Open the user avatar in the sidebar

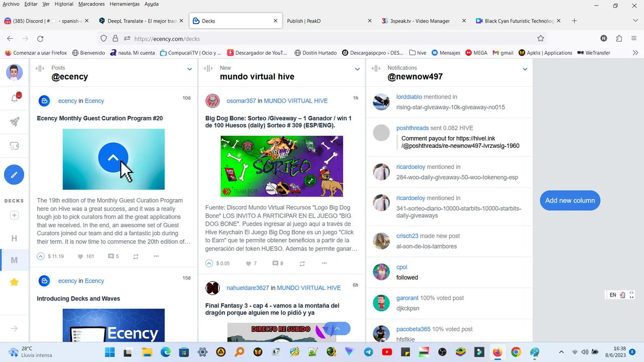click(x=14, y=72)
